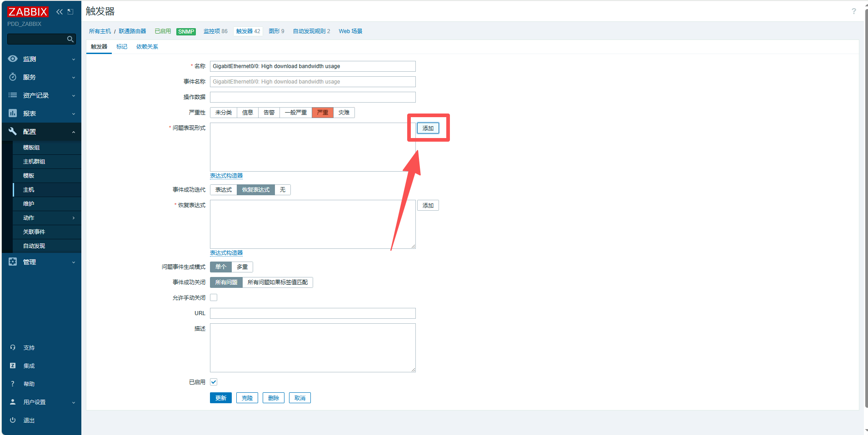Open the Reports bar-chart icon

pyautogui.click(x=13, y=114)
